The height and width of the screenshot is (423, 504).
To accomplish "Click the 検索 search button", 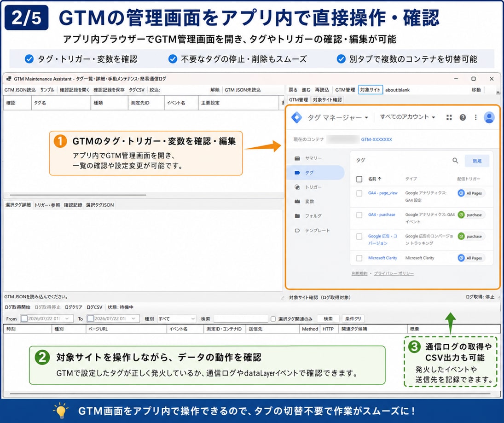I will click(328, 319).
